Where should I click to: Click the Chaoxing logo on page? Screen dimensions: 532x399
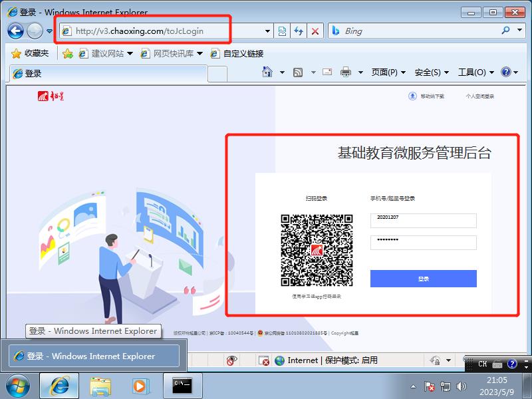pos(51,96)
